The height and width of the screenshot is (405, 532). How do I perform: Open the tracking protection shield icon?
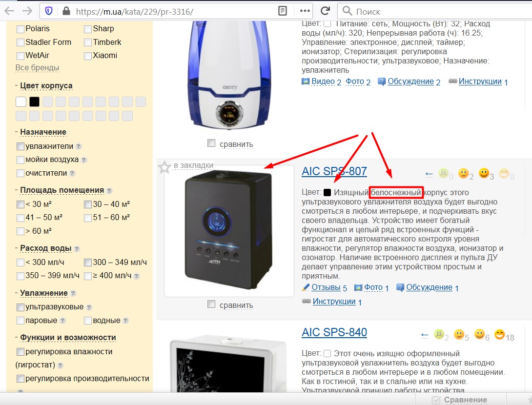pyautogui.click(x=48, y=11)
